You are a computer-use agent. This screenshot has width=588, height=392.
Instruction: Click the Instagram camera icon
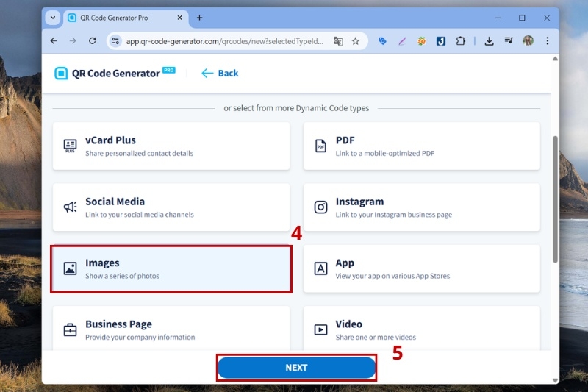pos(320,207)
